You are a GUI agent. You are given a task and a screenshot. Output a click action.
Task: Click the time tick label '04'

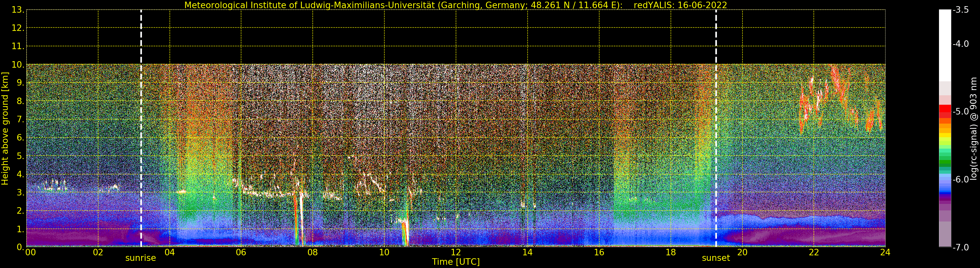pyautogui.click(x=169, y=252)
